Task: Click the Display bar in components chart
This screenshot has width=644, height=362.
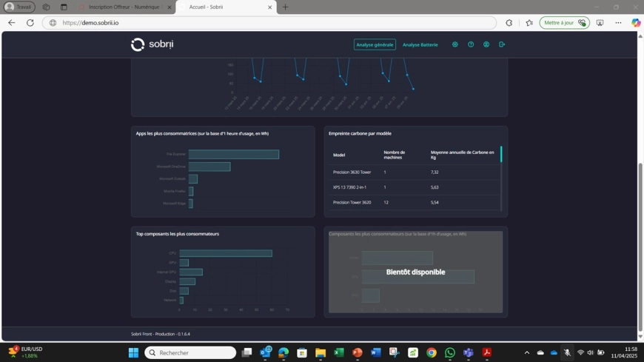Action: point(187,281)
